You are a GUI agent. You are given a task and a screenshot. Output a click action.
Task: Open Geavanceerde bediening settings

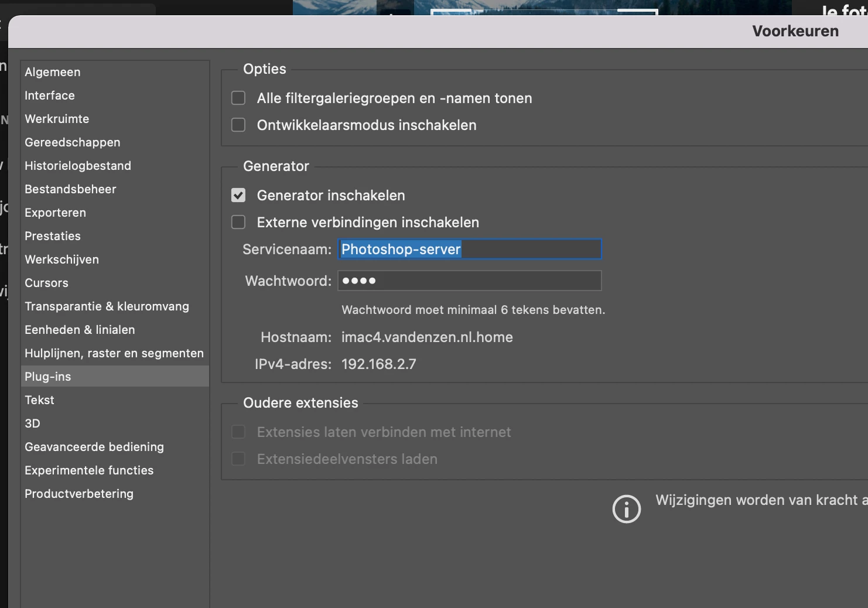tap(115, 447)
